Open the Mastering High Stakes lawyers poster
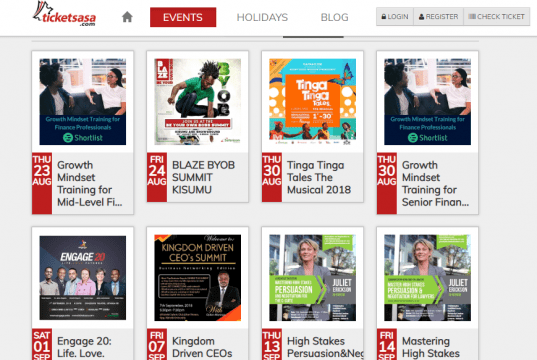 point(427,278)
